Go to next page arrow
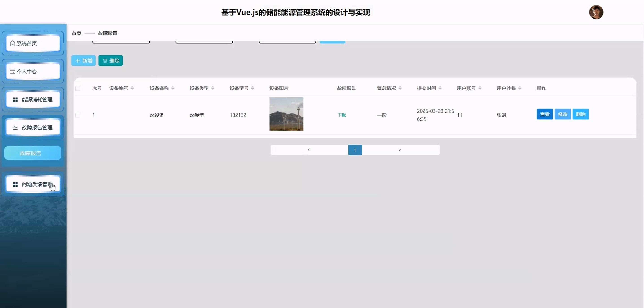644x308 pixels. (x=399, y=150)
